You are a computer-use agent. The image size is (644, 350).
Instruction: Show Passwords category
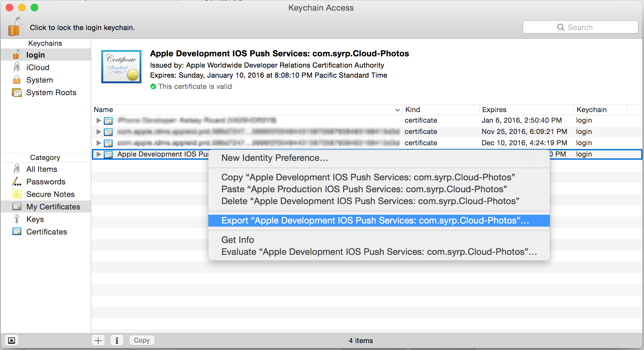(x=46, y=182)
